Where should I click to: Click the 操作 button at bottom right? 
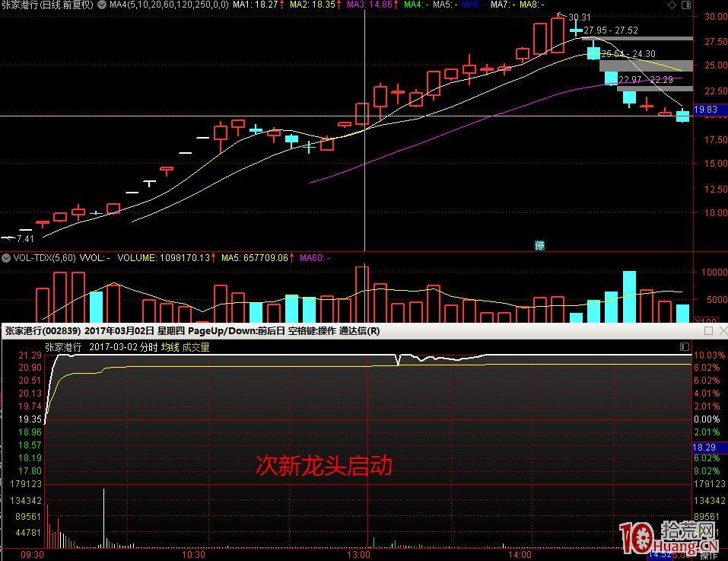(x=708, y=556)
